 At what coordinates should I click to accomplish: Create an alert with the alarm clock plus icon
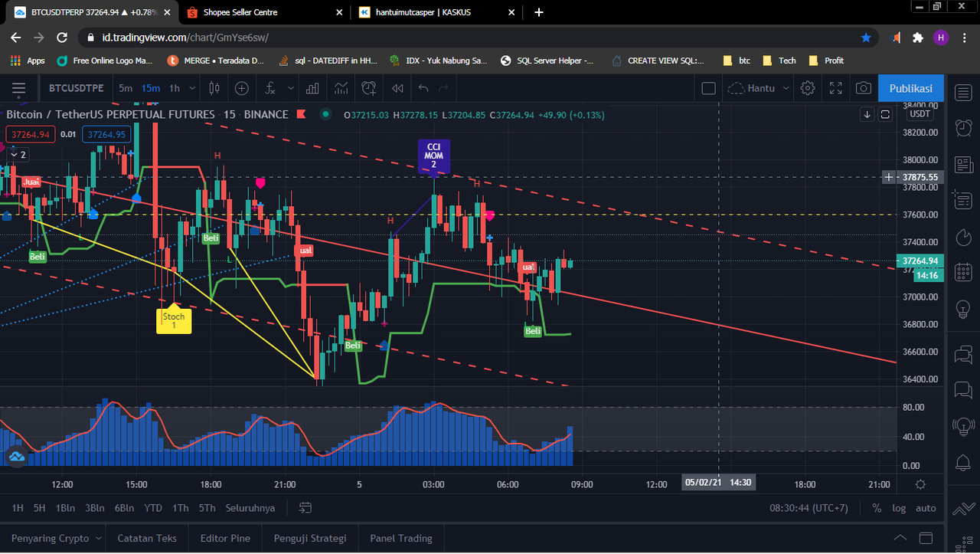coord(370,88)
